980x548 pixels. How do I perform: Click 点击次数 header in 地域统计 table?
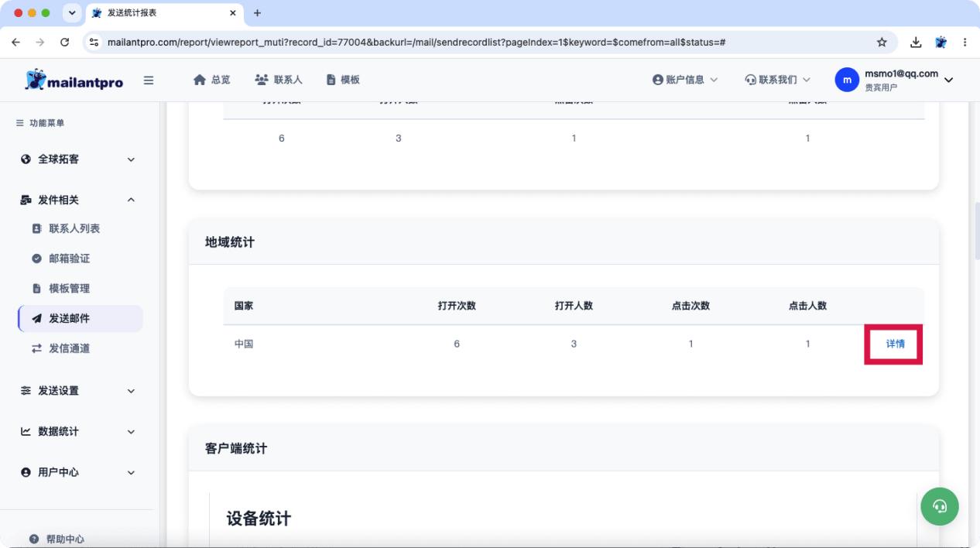tap(690, 306)
